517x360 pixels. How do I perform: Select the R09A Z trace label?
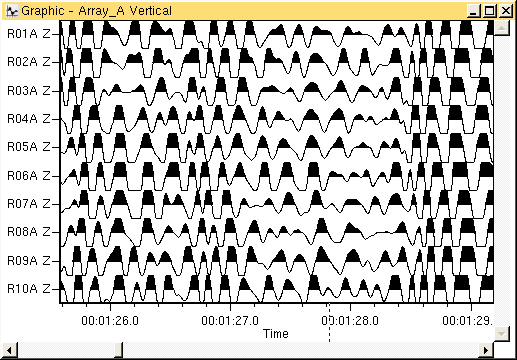click(29, 260)
